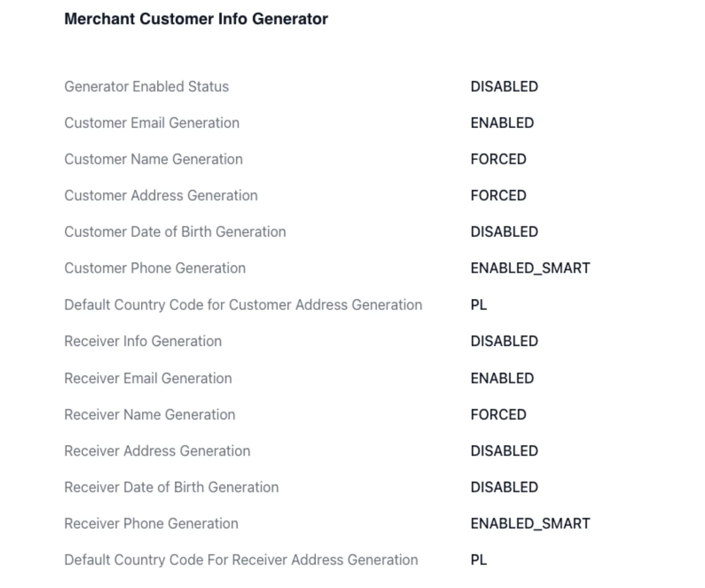This screenshot has width=705, height=588.
Task: Click the Merchant Customer Info Generator heading
Action: [196, 19]
